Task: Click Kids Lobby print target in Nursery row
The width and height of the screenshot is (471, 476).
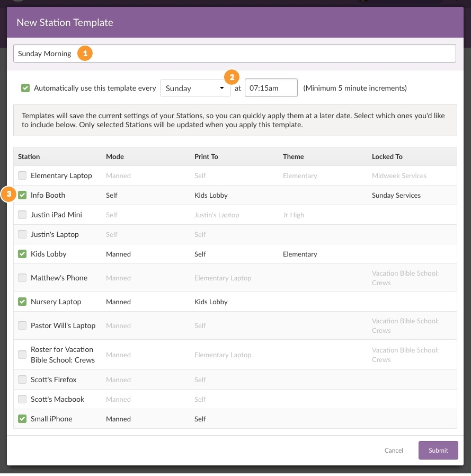Action: click(x=211, y=302)
